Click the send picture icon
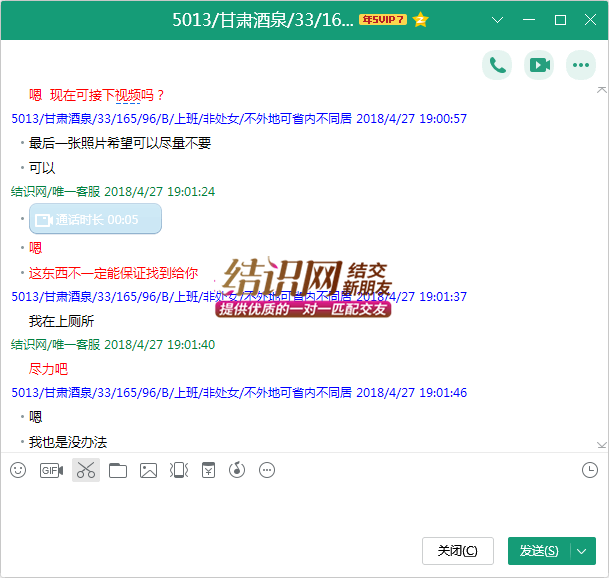This screenshot has width=609, height=578. [x=149, y=470]
